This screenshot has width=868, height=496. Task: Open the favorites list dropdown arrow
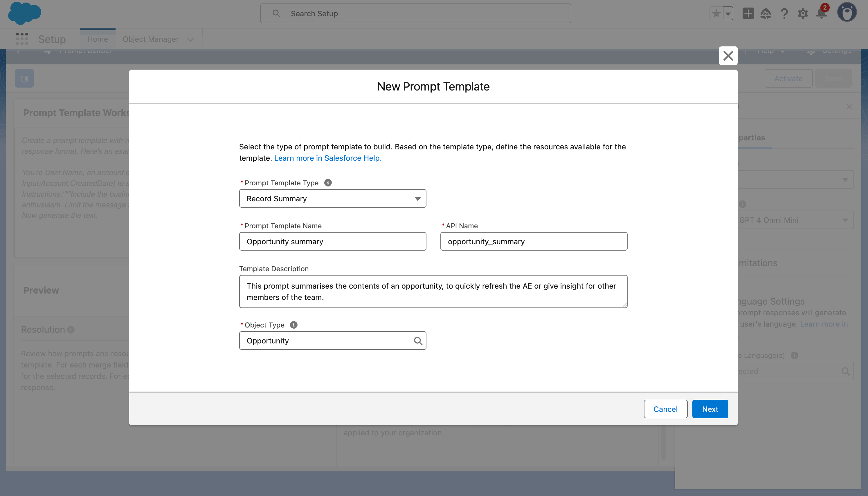[x=728, y=14]
